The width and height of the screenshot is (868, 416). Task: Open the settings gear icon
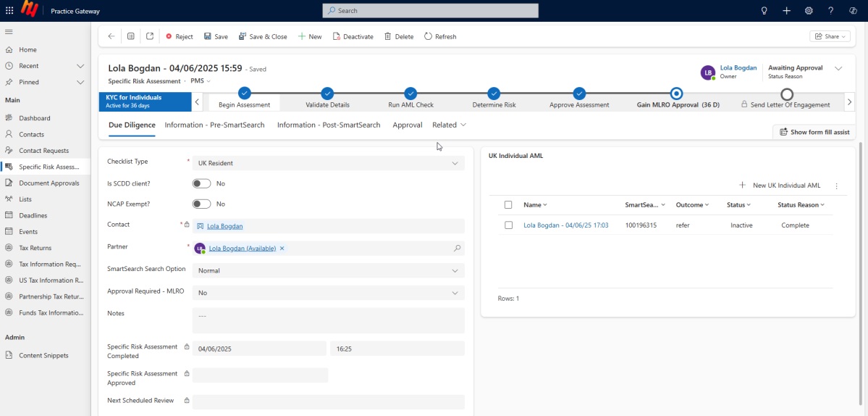(809, 11)
